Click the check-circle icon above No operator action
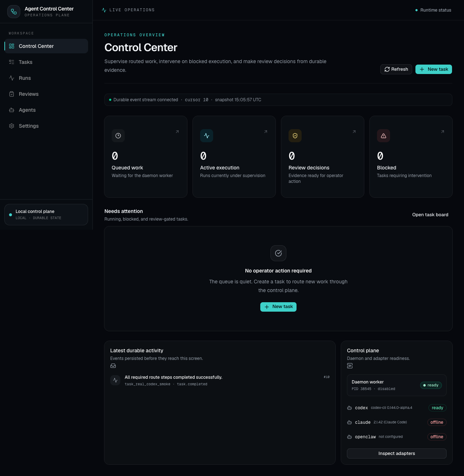 [278, 253]
